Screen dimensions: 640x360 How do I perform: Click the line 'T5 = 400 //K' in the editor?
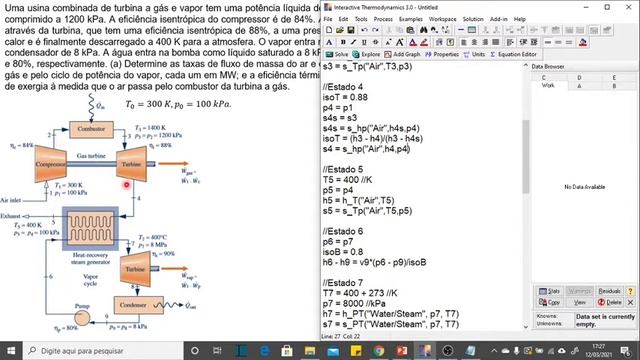pos(347,180)
